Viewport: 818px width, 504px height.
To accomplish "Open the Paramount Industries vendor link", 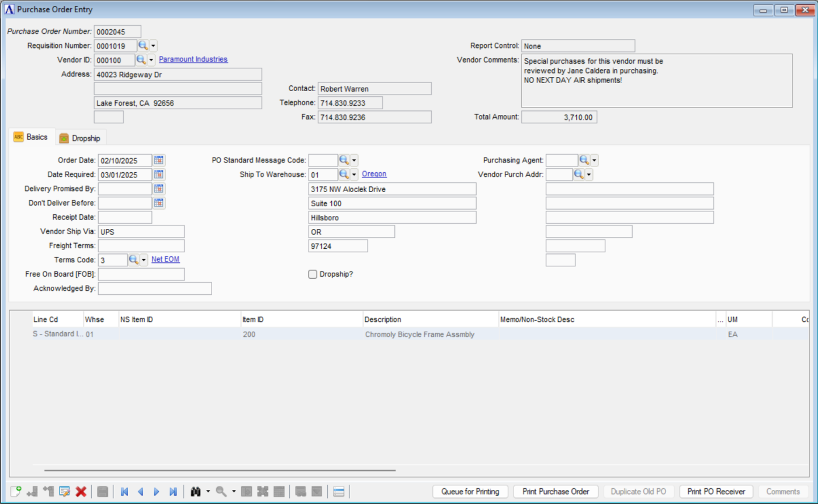I will 193,60.
